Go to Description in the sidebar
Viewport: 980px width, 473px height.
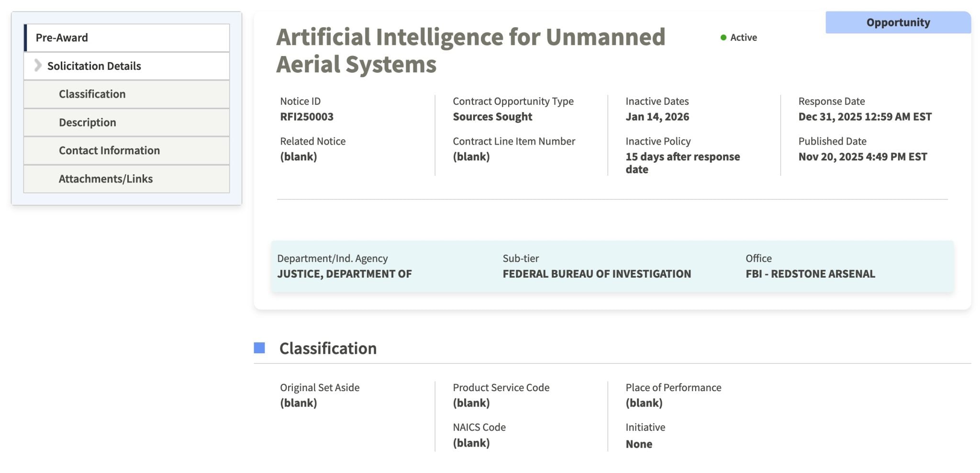[x=87, y=123]
